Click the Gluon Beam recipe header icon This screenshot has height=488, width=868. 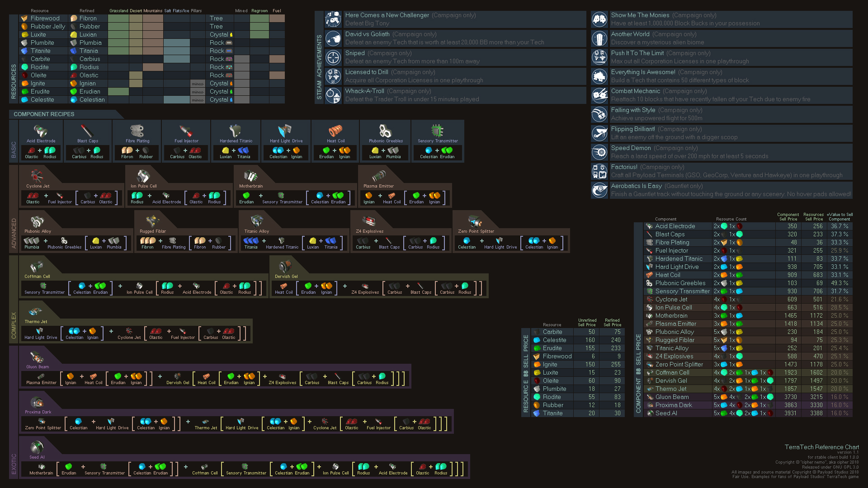(x=37, y=357)
